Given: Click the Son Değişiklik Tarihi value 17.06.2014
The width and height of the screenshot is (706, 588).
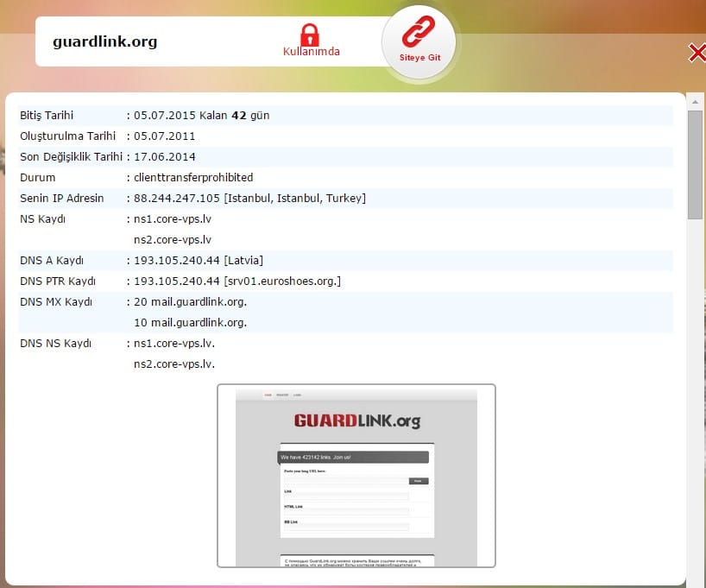Looking at the screenshot, I should pyautogui.click(x=165, y=157).
